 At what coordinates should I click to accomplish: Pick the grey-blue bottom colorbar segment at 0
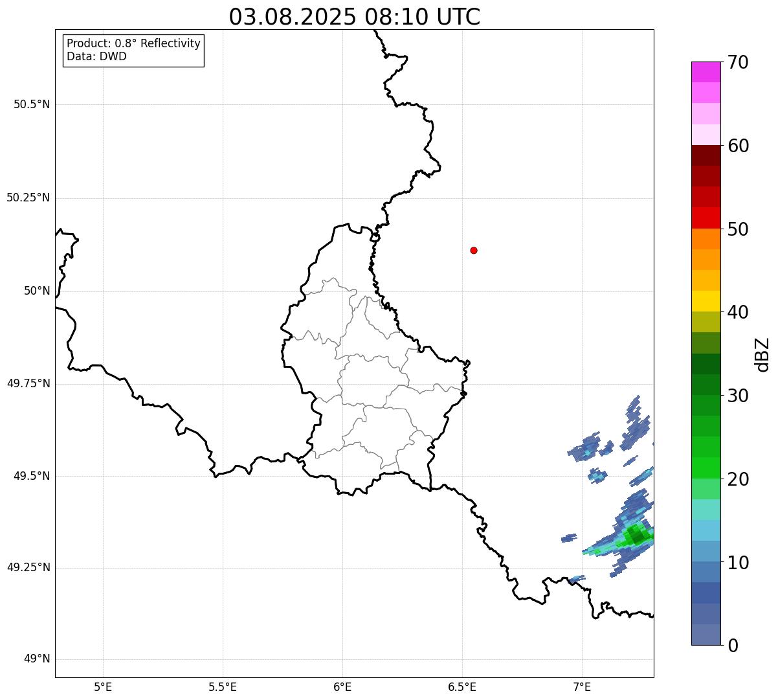pos(706,635)
